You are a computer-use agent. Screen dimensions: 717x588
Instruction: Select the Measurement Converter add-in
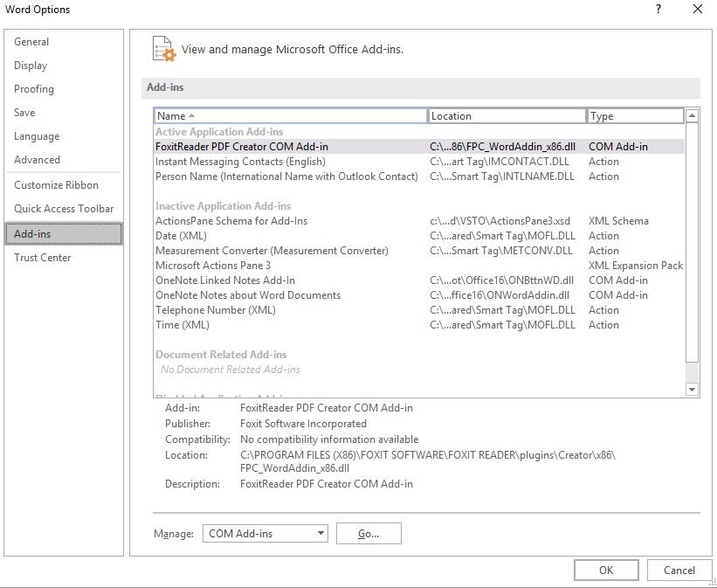pyautogui.click(x=262, y=250)
